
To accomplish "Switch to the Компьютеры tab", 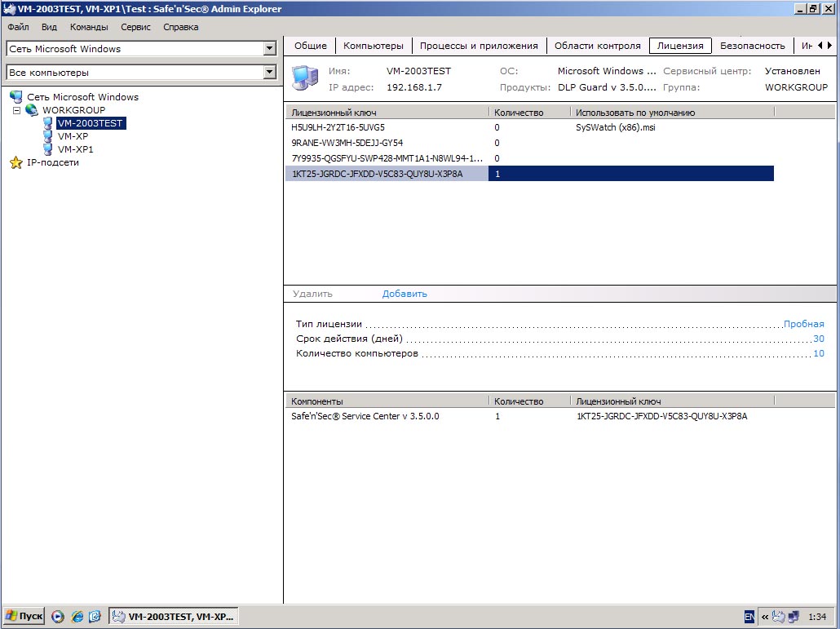I will click(374, 46).
